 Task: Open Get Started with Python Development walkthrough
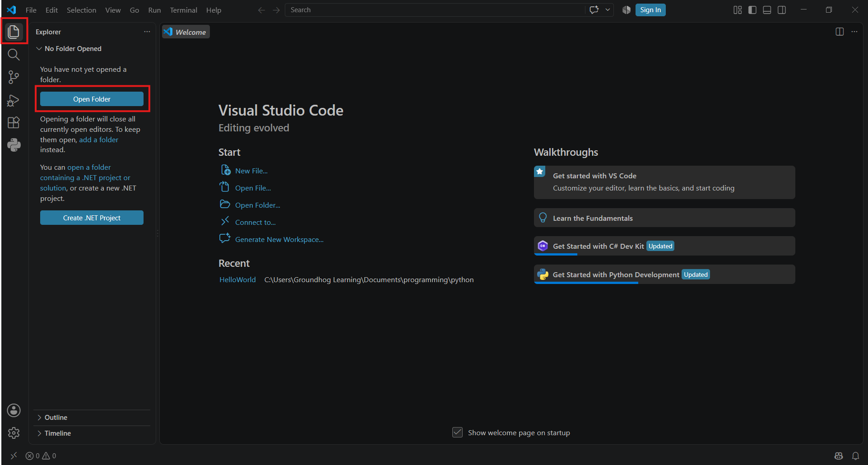point(664,274)
